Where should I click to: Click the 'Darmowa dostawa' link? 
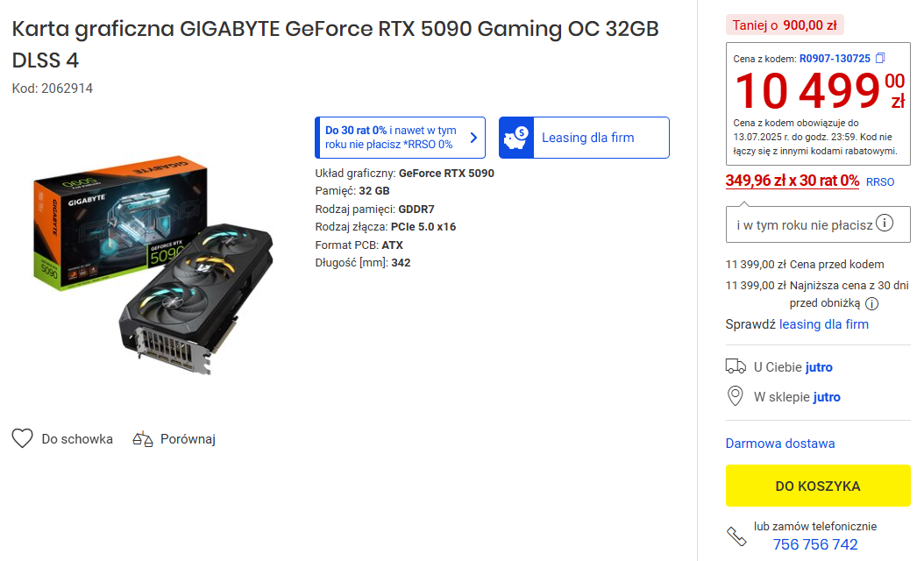click(780, 444)
